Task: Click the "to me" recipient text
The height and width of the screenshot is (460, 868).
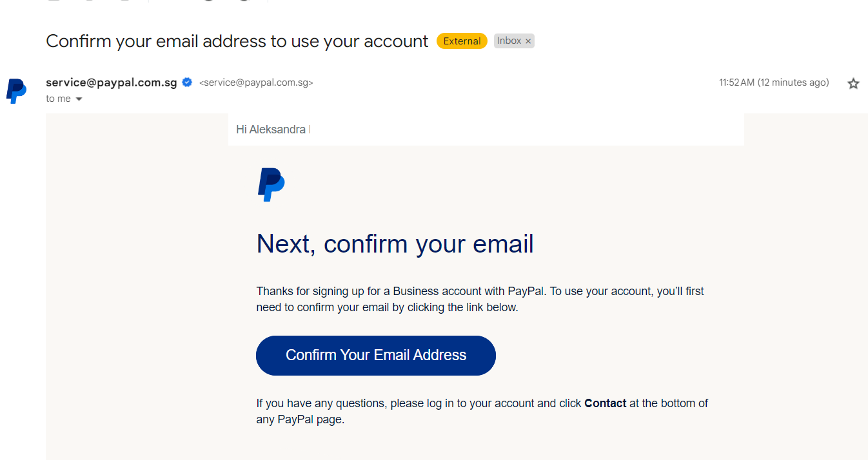Action: point(58,99)
